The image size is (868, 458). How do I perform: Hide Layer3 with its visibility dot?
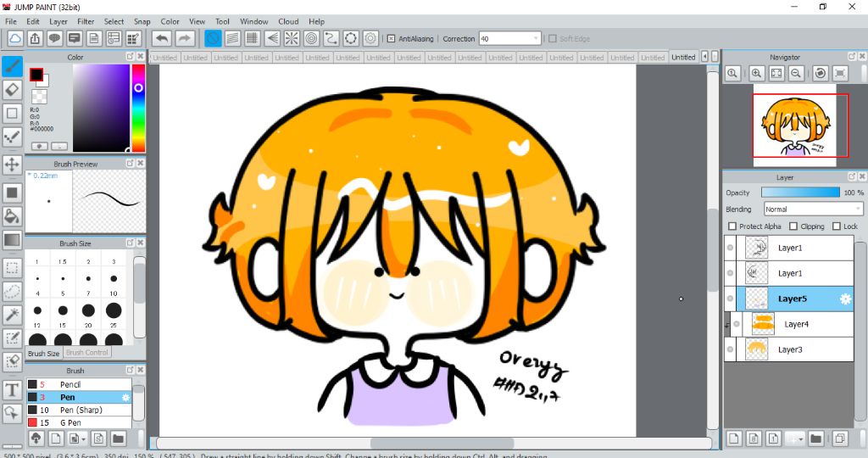(x=730, y=349)
